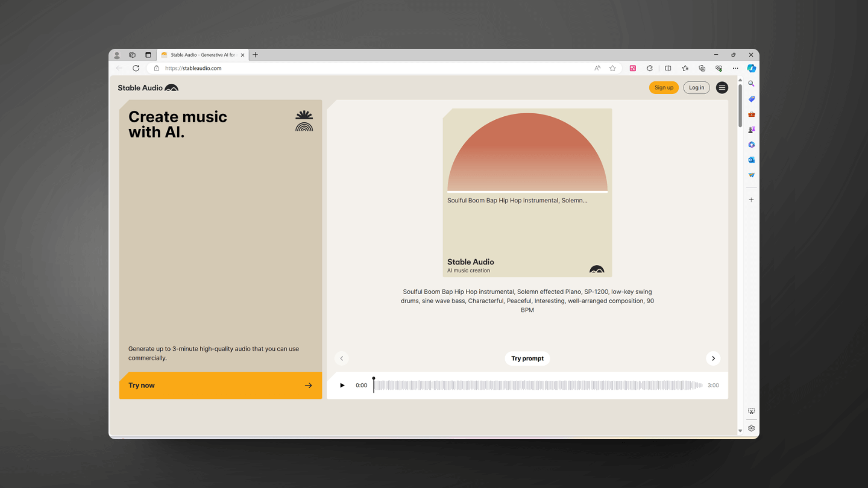Open sidebar Microsoft 365 icon
The height and width of the screenshot is (488, 868).
[x=751, y=145]
